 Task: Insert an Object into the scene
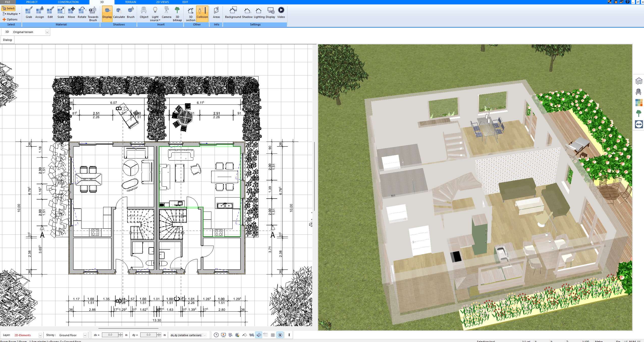144,13
